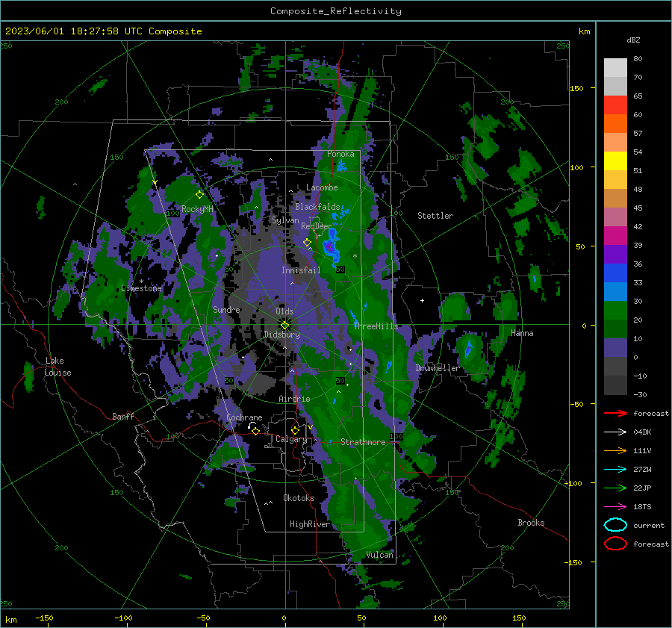Click the yellow diamond marker below Cochrane
The image size is (672, 628).
coord(255,432)
